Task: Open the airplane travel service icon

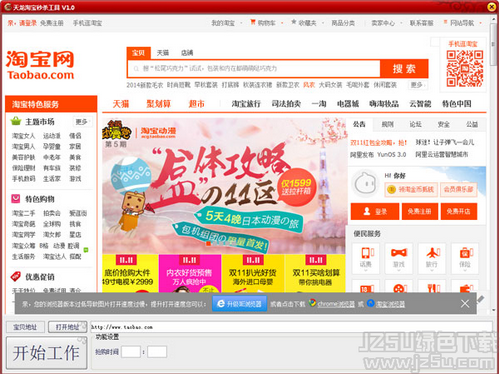Action: [x=432, y=258]
